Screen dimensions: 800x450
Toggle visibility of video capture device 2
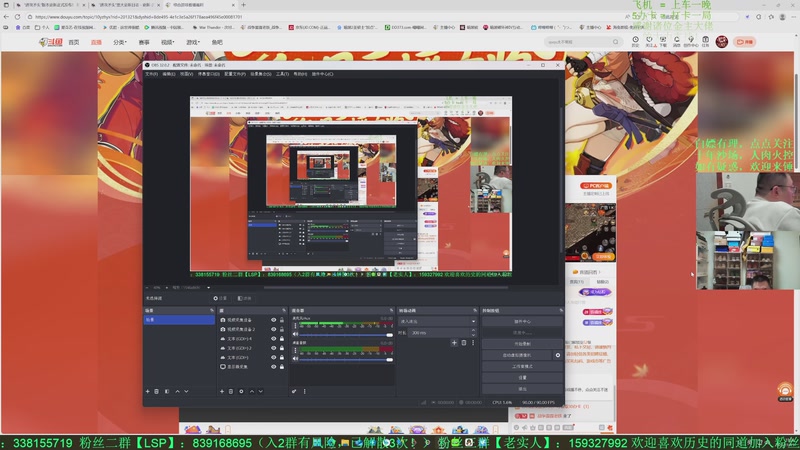(x=273, y=329)
